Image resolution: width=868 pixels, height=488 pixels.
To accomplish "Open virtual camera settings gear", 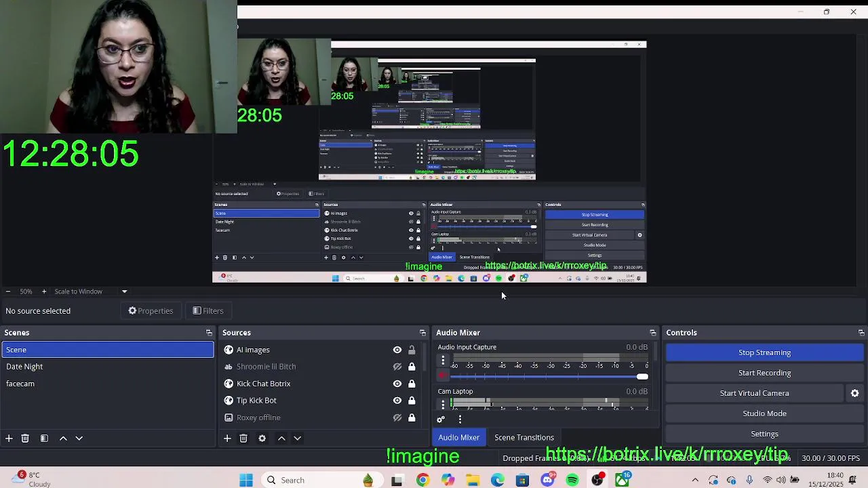I will click(x=854, y=393).
